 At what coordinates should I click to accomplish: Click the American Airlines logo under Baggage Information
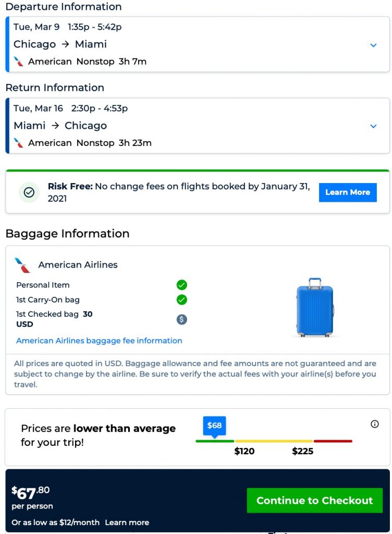[23, 265]
